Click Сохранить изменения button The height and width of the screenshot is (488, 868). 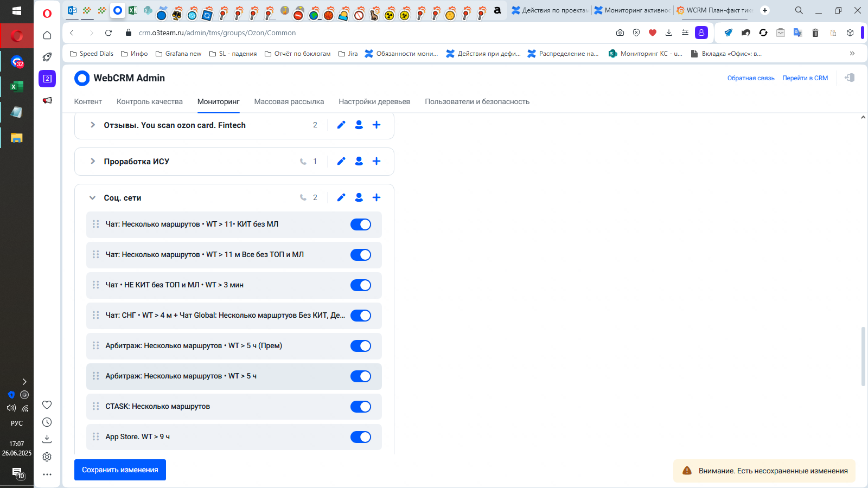click(x=120, y=470)
